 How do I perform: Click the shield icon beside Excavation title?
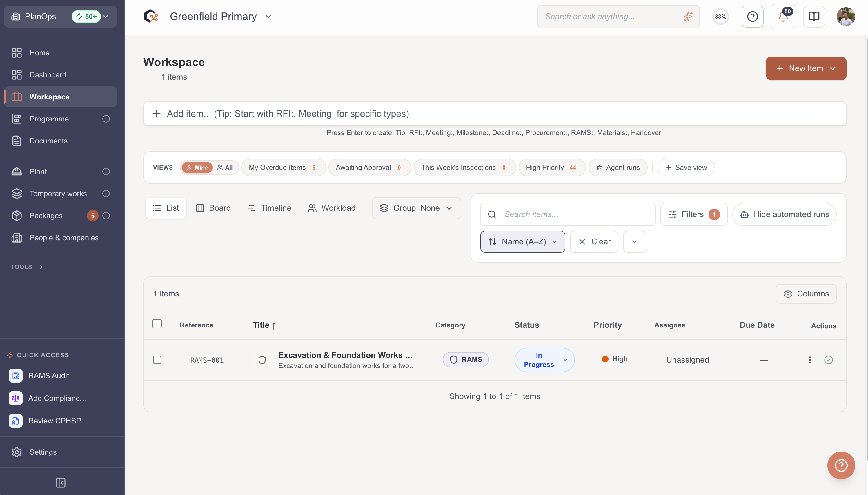(x=262, y=360)
